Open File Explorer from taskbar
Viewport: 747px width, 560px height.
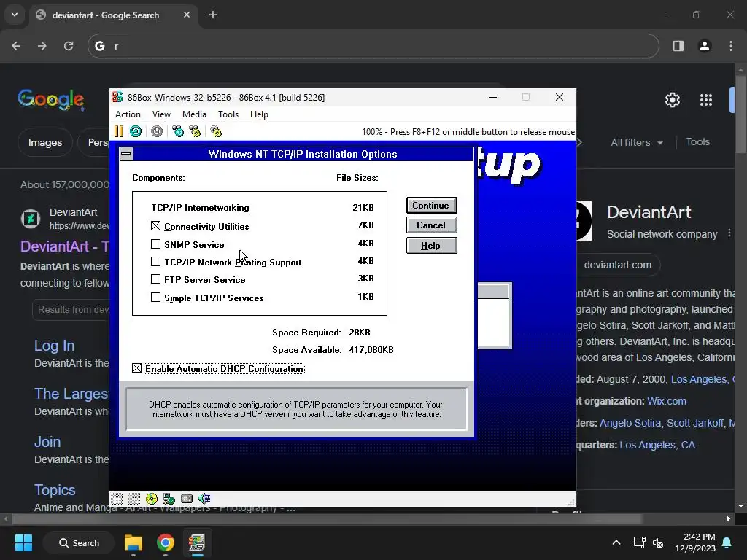click(x=133, y=542)
